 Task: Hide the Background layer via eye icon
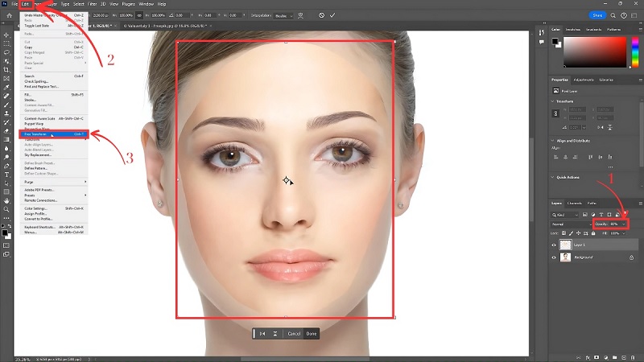[x=554, y=257]
